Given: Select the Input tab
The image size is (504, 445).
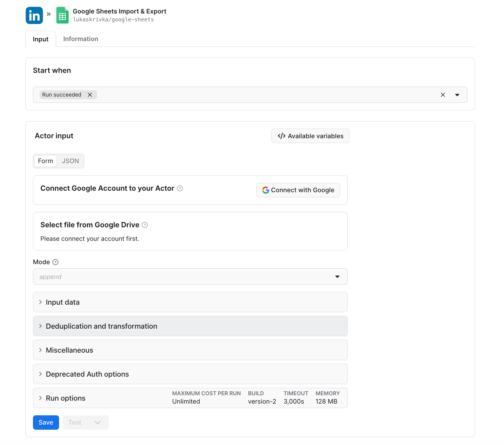Looking at the screenshot, I should (41, 39).
